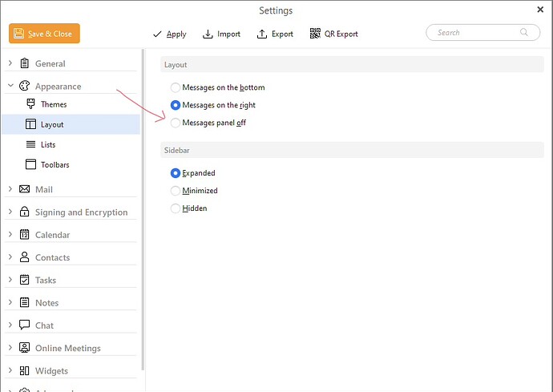Open the Toolbars settings page
This screenshot has width=553, height=392.
54,165
